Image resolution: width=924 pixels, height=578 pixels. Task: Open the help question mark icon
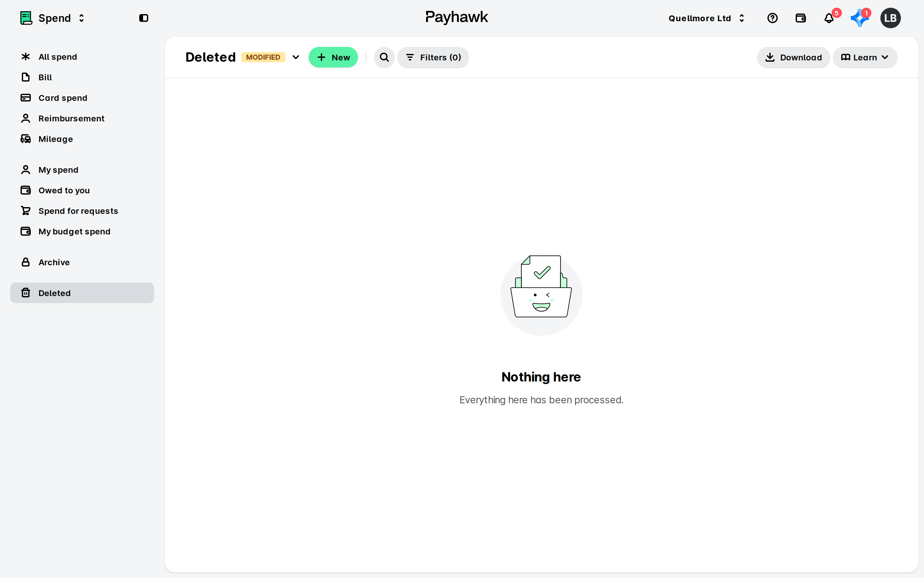click(x=772, y=18)
